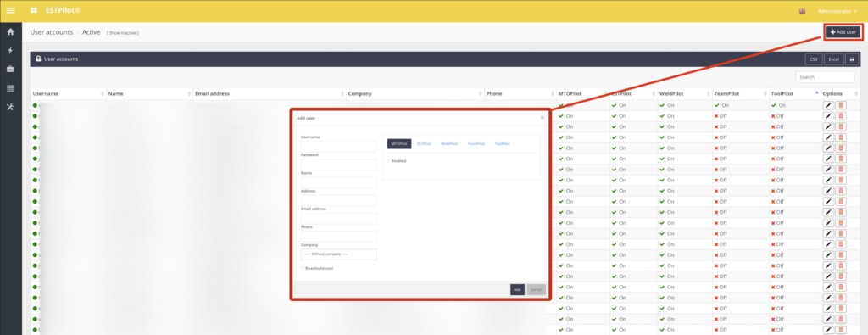The width and height of the screenshot is (868, 335).
Task: Click the Name input in Add user dialog
Action: click(339, 182)
